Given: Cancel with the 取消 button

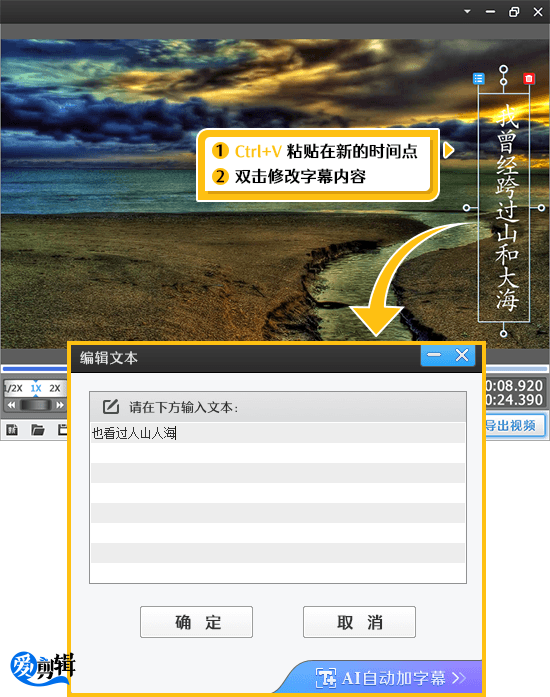Looking at the screenshot, I should coord(359,622).
